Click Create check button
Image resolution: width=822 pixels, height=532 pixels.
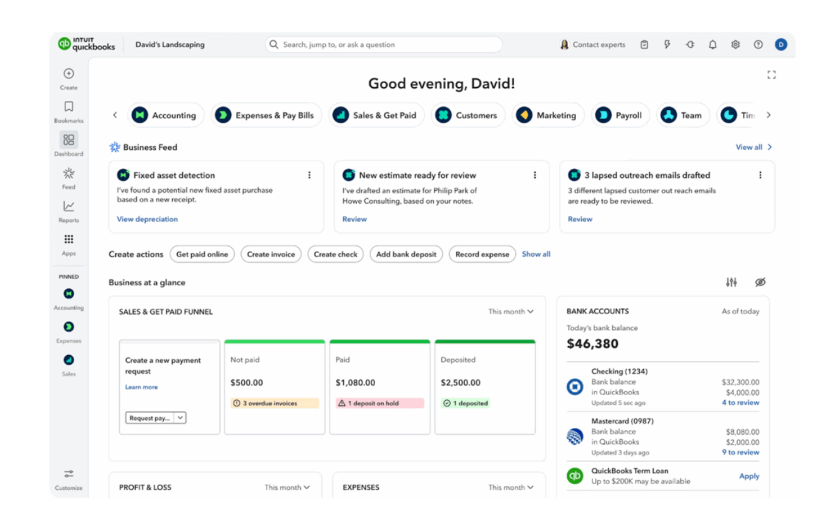[336, 254]
